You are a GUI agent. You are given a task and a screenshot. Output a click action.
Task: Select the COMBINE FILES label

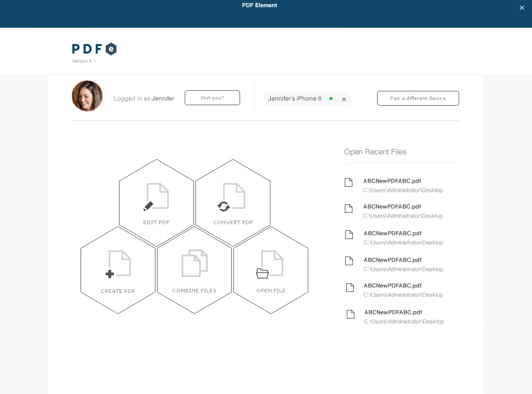pyautogui.click(x=194, y=290)
